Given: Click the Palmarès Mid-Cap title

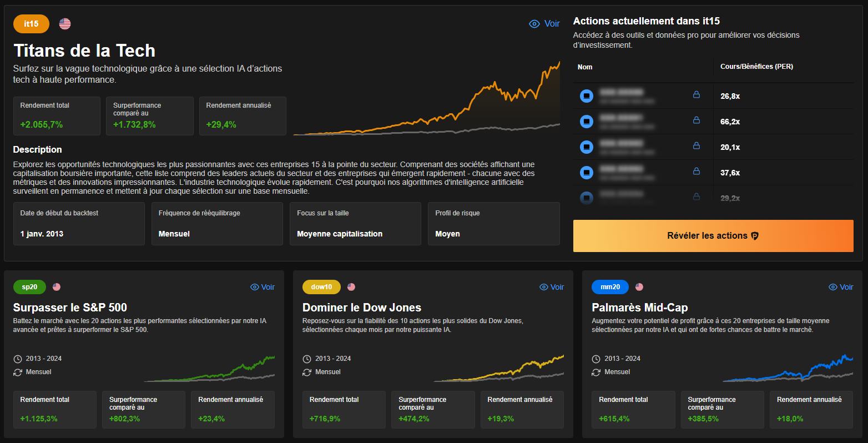Looking at the screenshot, I should pos(640,308).
